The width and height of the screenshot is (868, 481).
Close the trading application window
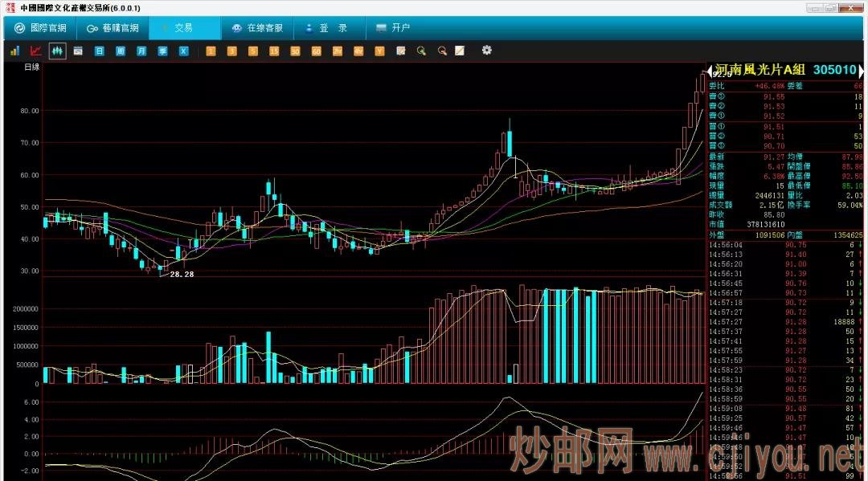(x=850, y=8)
